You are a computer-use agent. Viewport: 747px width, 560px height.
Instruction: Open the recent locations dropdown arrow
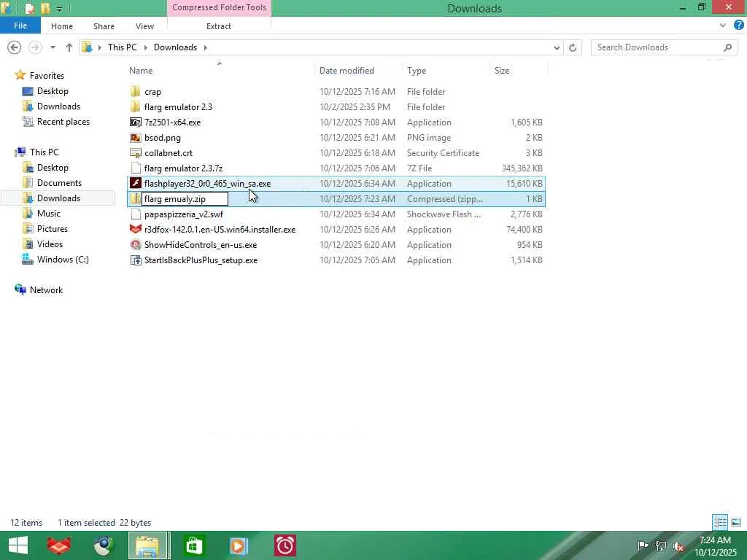53,47
